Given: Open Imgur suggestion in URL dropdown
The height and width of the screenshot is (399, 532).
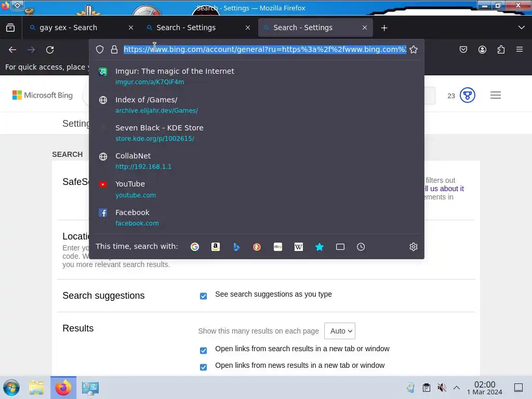Looking at the screenshot, I should [257, 76].
